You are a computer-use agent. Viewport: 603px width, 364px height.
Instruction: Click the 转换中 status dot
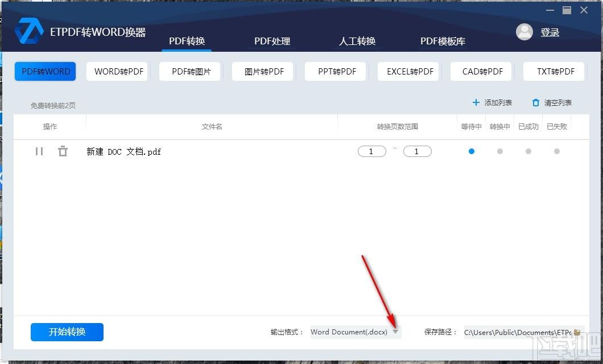(500, 151)
